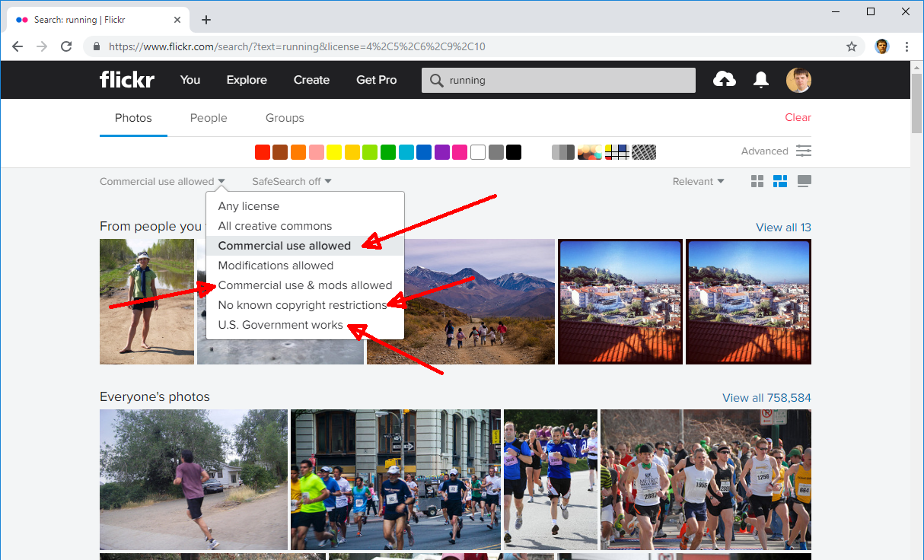The image size is (924, 560).
Task: Clear the search filters
Action: (x=798, y=117)
